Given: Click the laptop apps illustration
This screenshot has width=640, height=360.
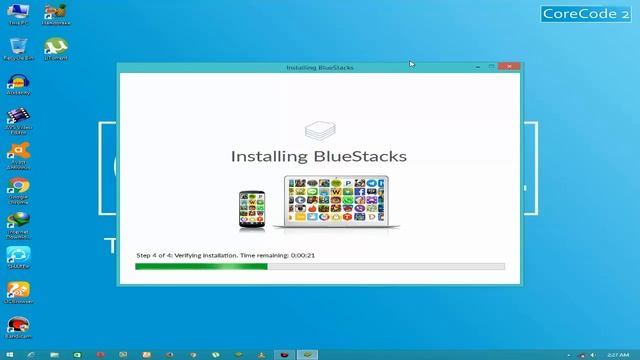Looking at the screenshot, I should tap(336, 202).
